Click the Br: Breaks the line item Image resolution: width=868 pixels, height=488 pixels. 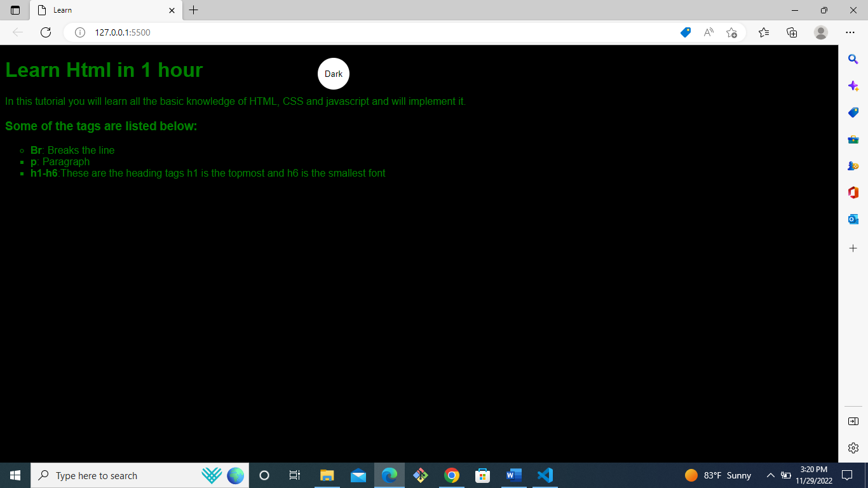[72, 150]
